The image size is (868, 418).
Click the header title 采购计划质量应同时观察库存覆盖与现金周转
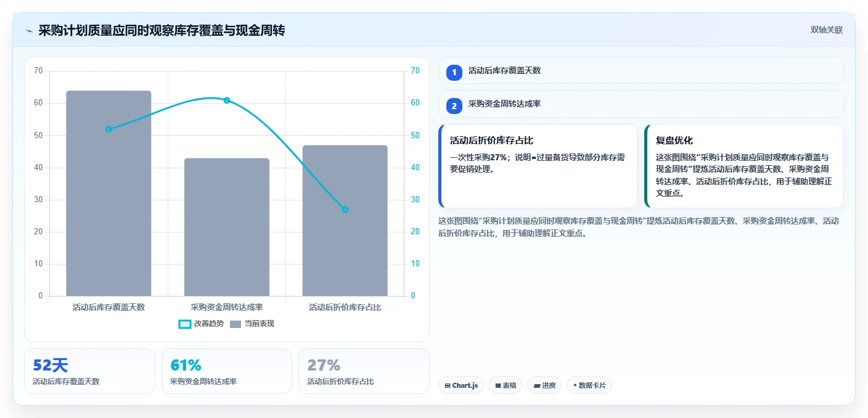click(162, 31)
